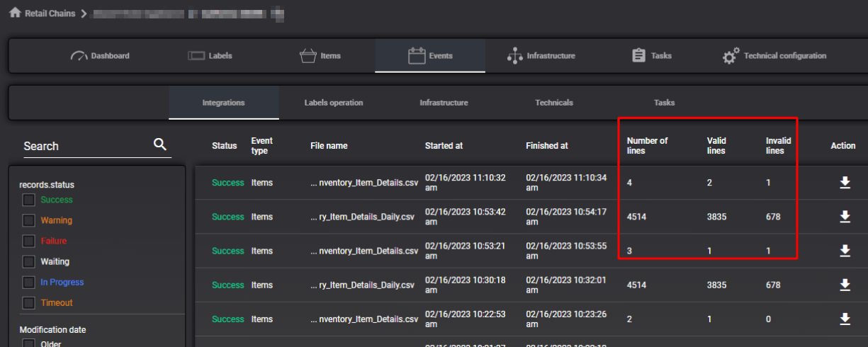Select finished time 02/16/2023 10:23:26 am
This screenshot has width=868, height=347.
coord(566,319)
